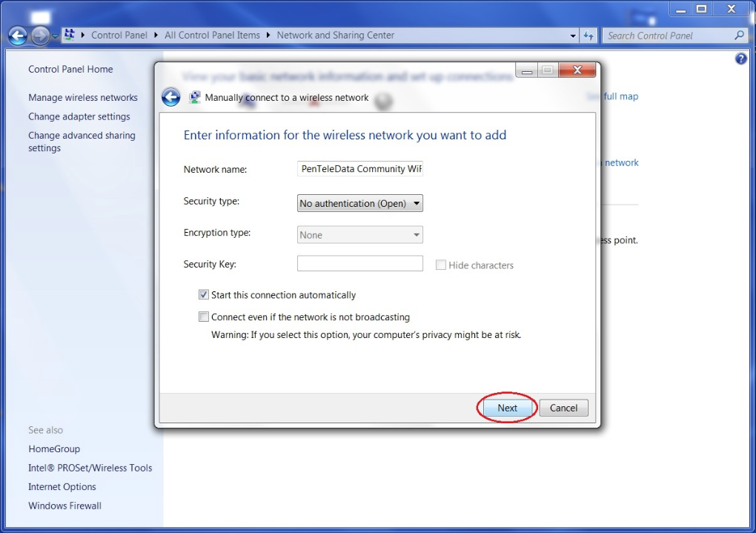
Task: Open "Manage wireless networks" link
Action: (x=83, y=97)
